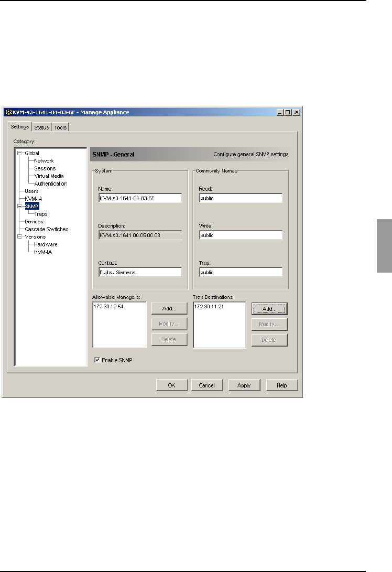Select Devices in the category tree
Viewport: 392px width, 572px height.
(x=34, y=222)
